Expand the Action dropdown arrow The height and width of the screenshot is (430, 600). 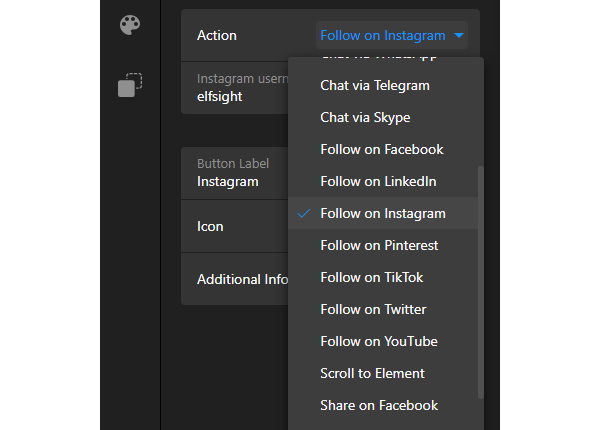coord(459,36)
